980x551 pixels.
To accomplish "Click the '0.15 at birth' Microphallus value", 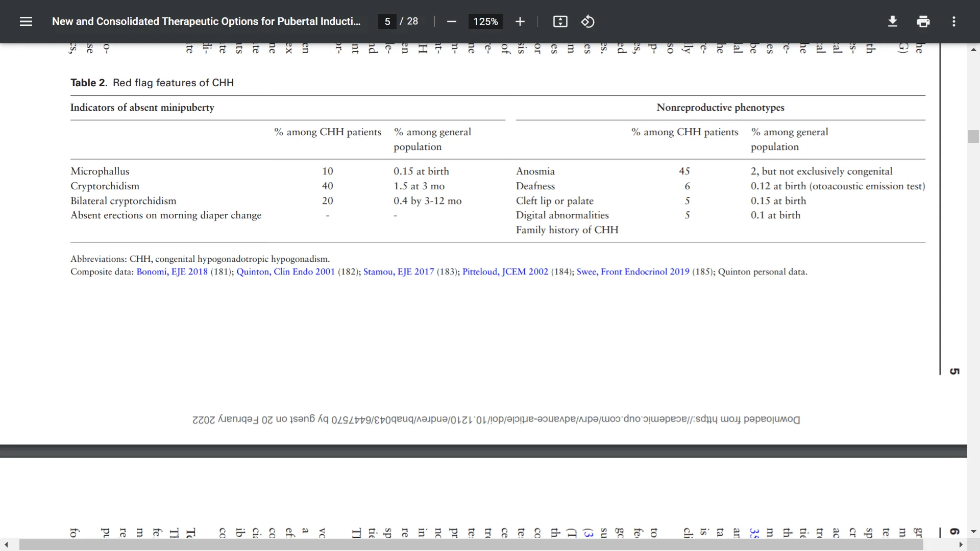I will coord(421,171).
